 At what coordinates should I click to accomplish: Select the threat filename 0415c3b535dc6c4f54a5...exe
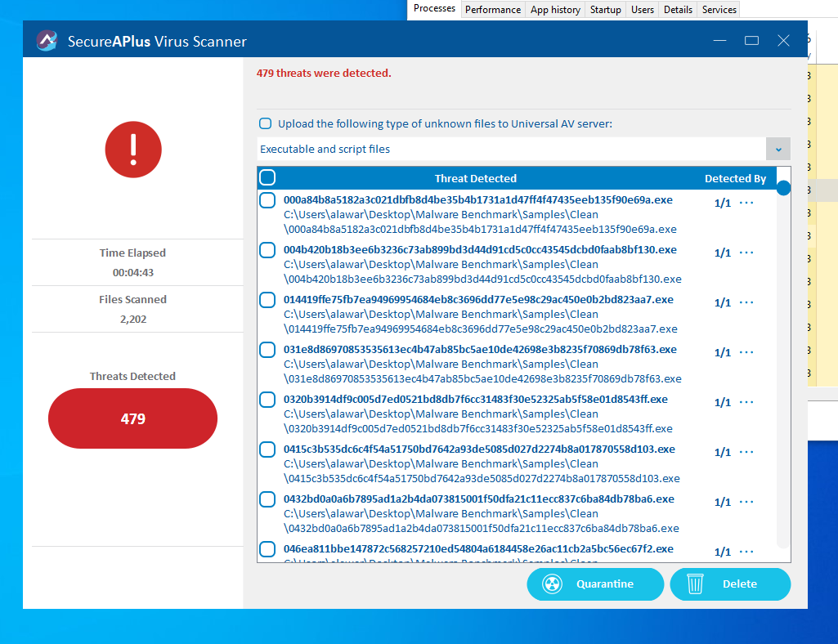click(479, 449)
